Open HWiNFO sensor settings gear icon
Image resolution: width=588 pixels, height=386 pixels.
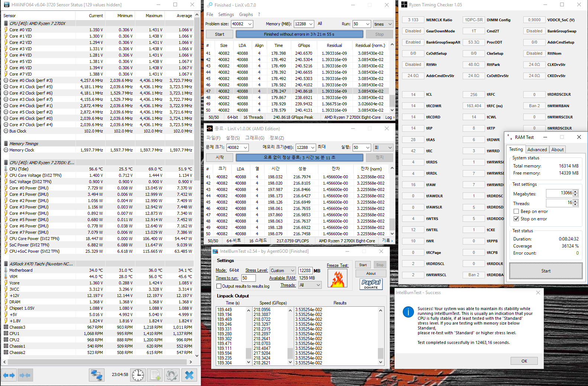[x=171, y=375]
